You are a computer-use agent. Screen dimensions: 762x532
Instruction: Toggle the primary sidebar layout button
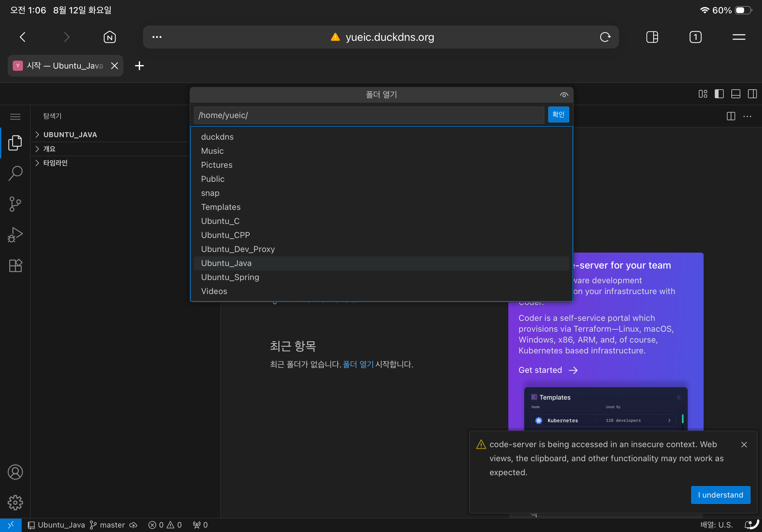[x=719, y=94]
